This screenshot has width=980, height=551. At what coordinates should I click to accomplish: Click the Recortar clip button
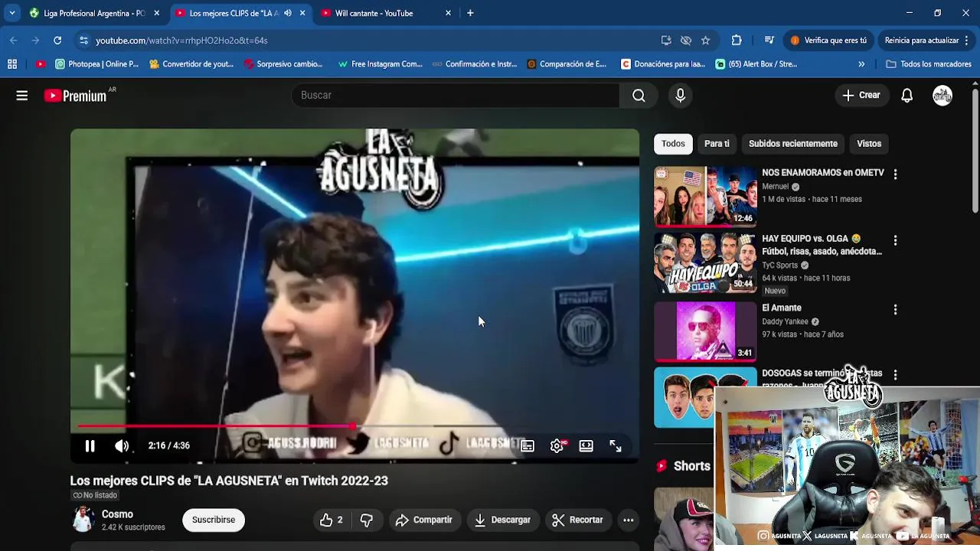coord(578,520)
